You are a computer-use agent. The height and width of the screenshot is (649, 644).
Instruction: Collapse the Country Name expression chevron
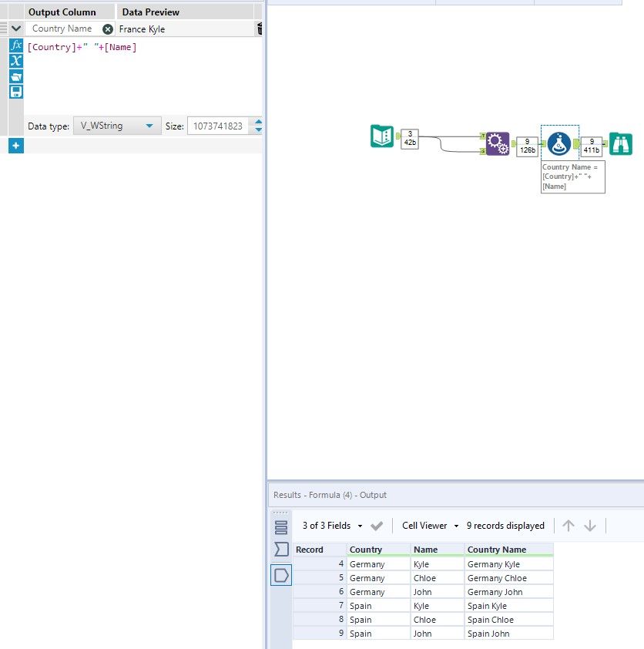(x=16, y=29)
